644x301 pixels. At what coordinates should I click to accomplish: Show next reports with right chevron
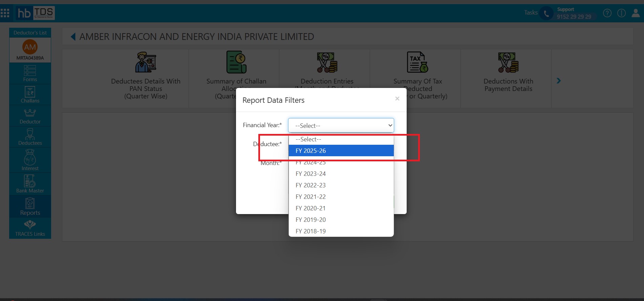point(559,80)
